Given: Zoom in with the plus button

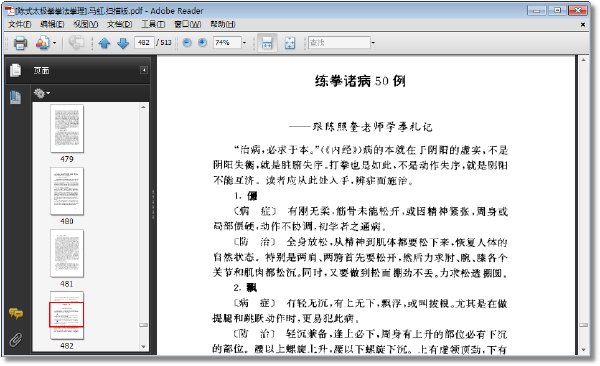Looking at the screenshot, I should tap(202, 42).
